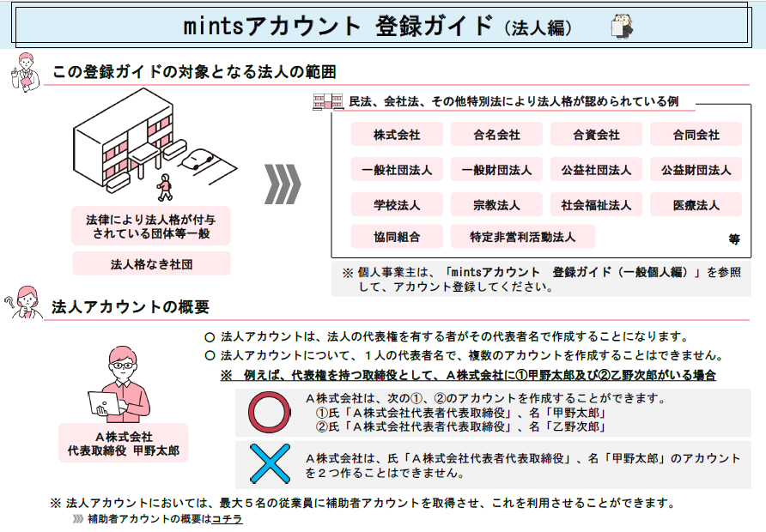
Task: Click the walking person near the building
Action: [x=165, y=187]
